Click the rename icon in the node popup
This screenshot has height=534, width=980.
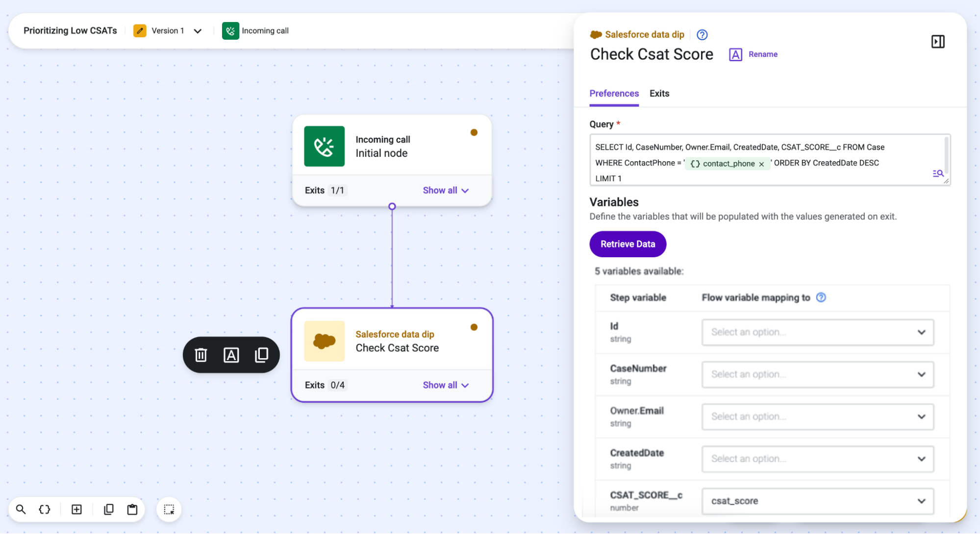(x=231, y=355)
